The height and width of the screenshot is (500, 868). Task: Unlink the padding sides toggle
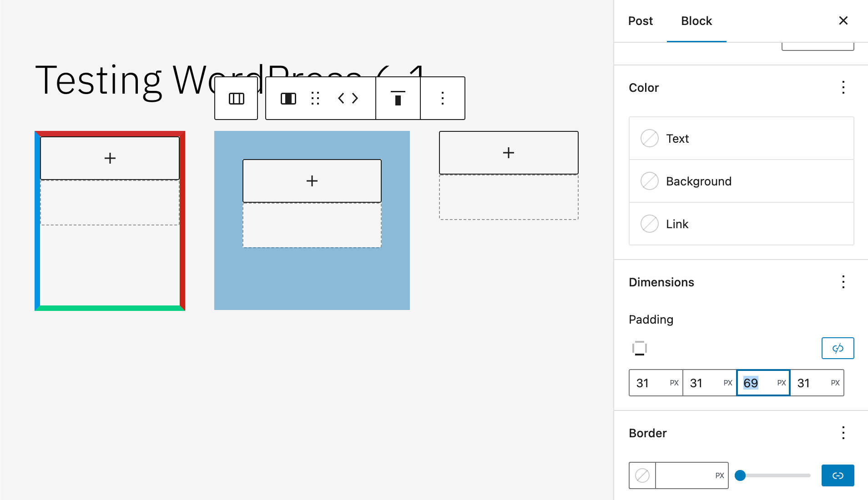838,348
